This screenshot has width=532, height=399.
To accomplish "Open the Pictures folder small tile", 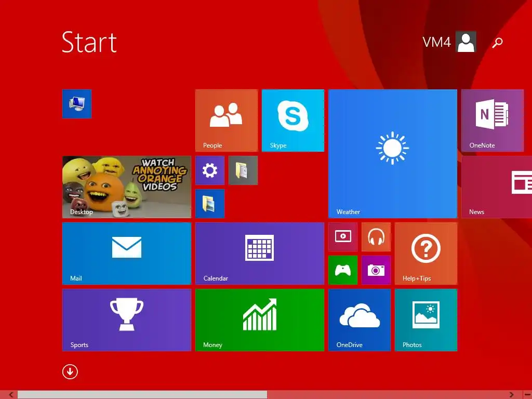I will (x=210, y=204).
